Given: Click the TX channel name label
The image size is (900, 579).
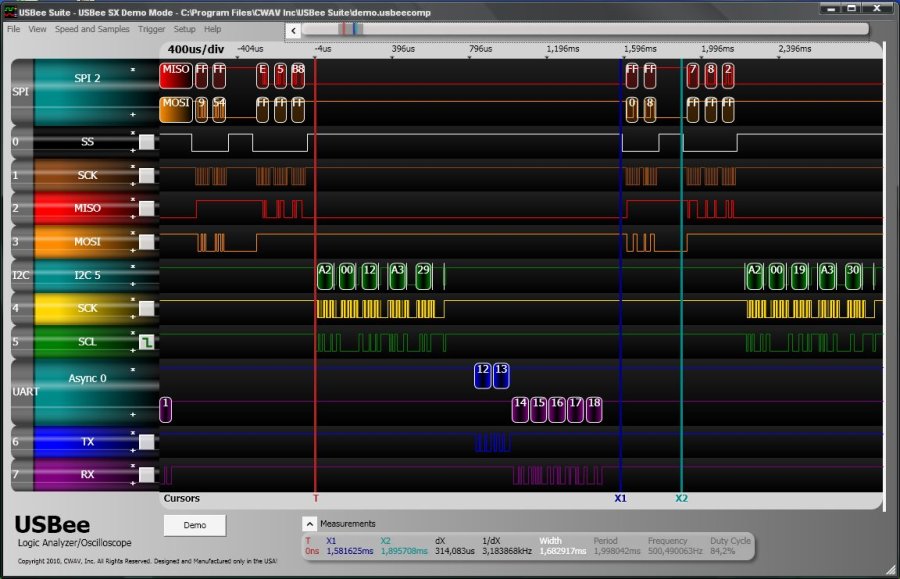Looking at the screenshot, I should [87, 442].
